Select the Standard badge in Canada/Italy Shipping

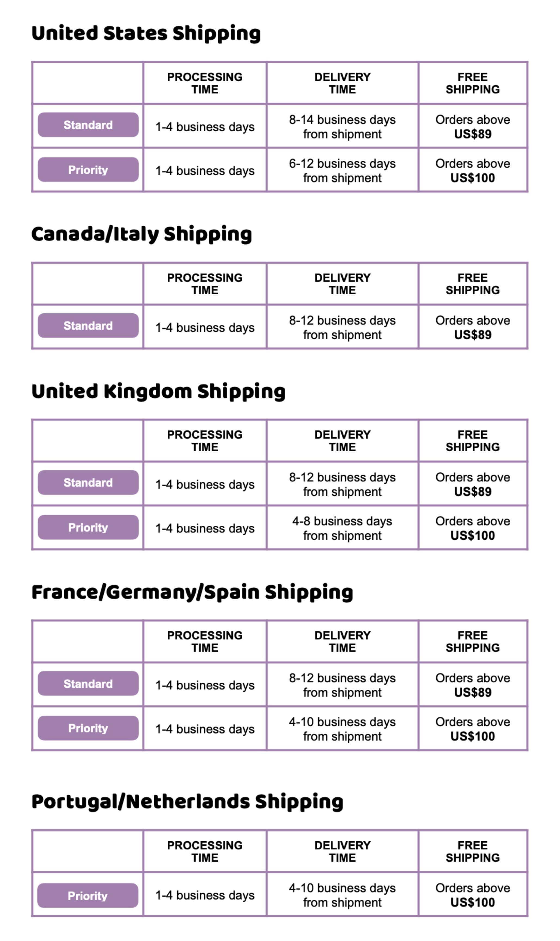coord(88,325)
